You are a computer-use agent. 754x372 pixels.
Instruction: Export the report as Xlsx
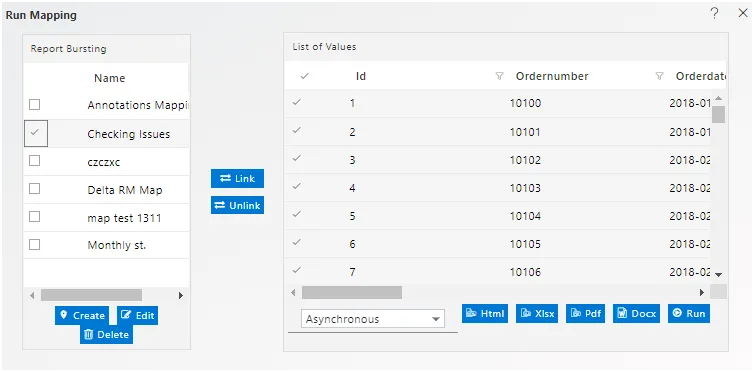[537, 313]
